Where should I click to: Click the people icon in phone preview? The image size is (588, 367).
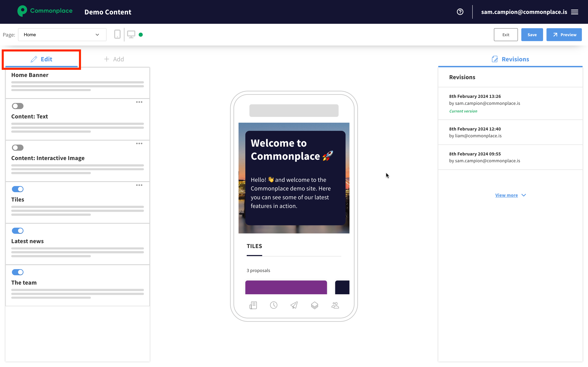335,305
